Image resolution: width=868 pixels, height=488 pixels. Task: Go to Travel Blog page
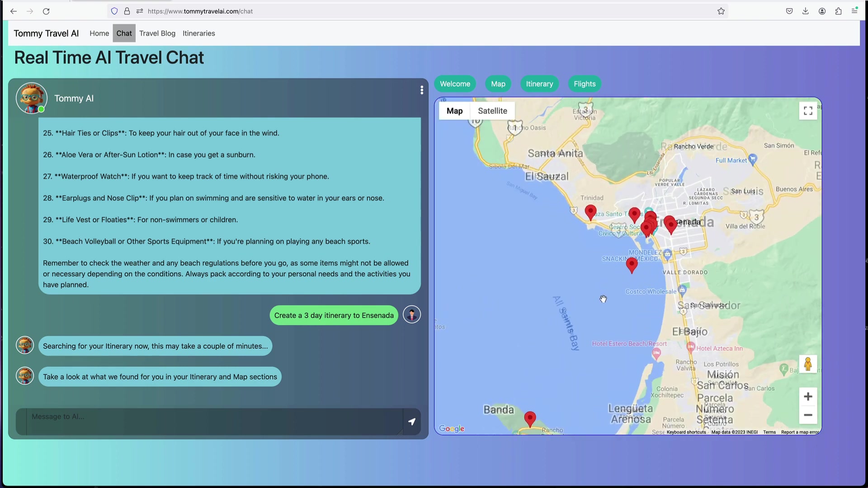click(157, 33)
